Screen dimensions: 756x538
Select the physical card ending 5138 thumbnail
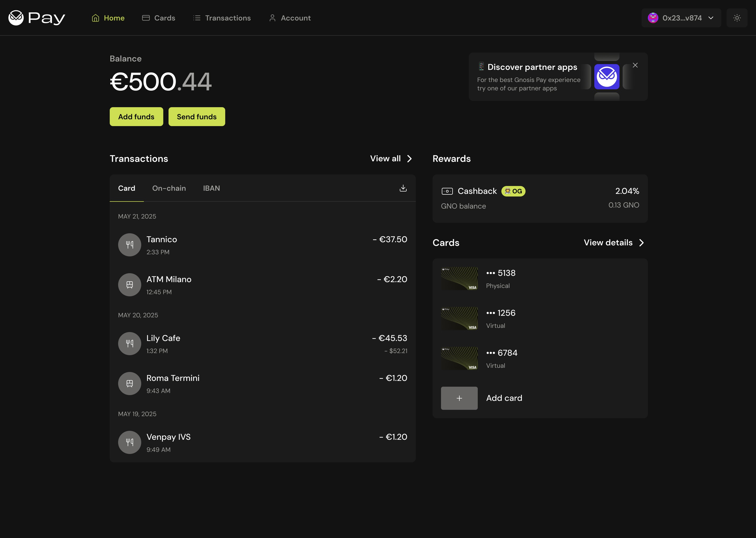point(459,279)
